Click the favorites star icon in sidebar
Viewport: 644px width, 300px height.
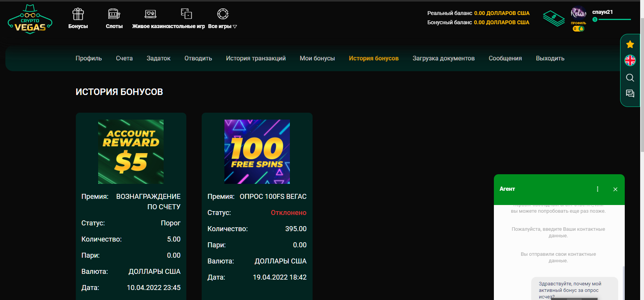point(630,45)
